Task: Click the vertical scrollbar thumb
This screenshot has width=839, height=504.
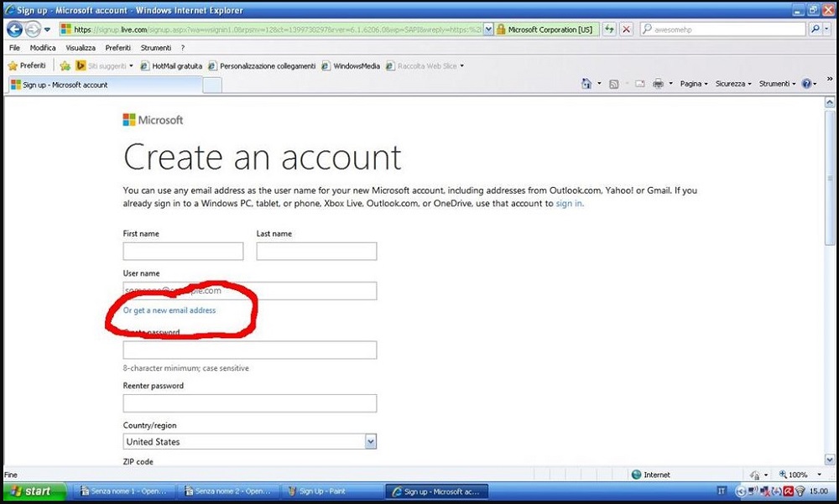Action: [x=830, y=177]
